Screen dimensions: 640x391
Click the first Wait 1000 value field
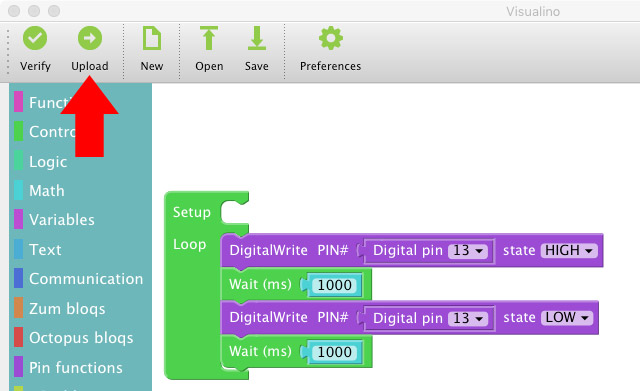[335, 285]
